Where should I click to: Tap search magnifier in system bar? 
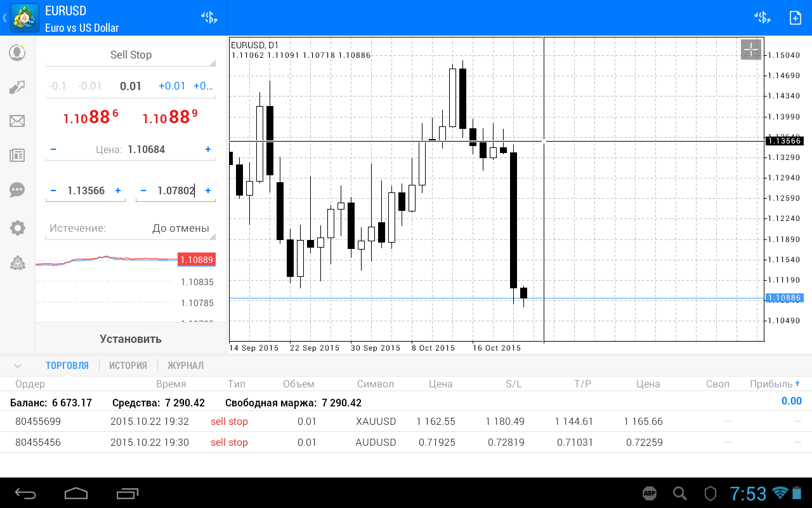pos(680,493)
